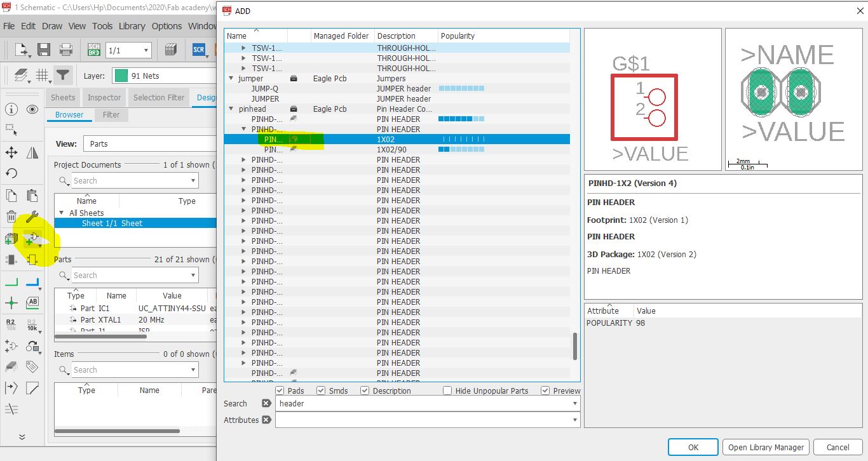Select the Net green line tool

(11, 282)
